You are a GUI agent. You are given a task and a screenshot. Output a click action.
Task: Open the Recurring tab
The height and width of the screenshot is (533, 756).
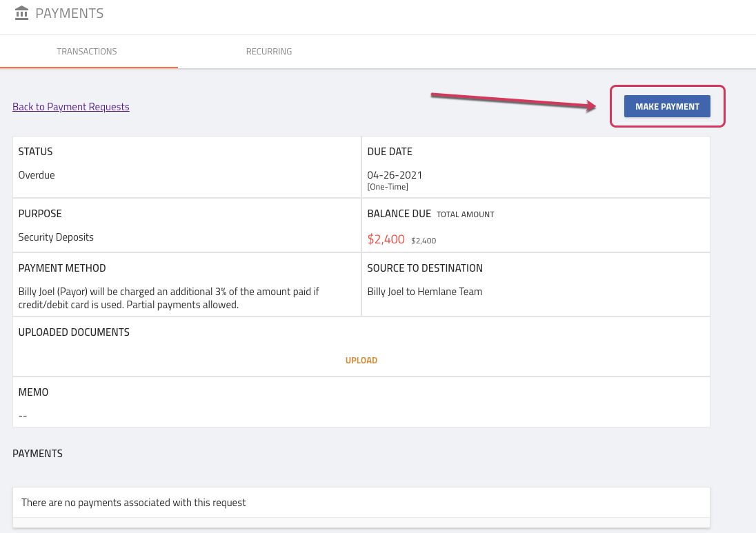click(x=269, y=52)
